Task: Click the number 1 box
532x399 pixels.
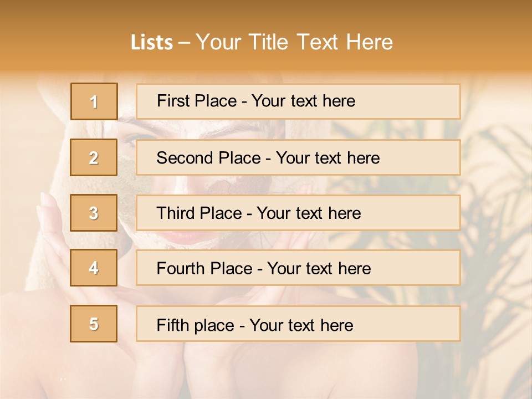Action: [94, 101]
